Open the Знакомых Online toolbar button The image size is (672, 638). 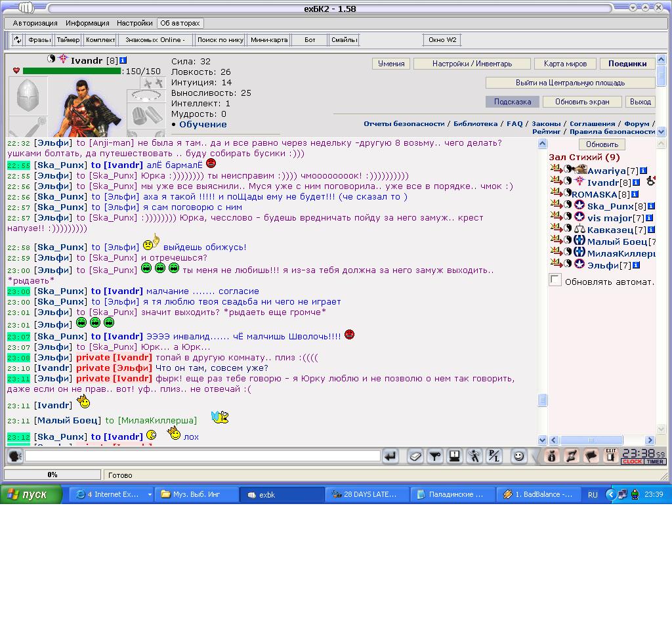tap(155, 40)
